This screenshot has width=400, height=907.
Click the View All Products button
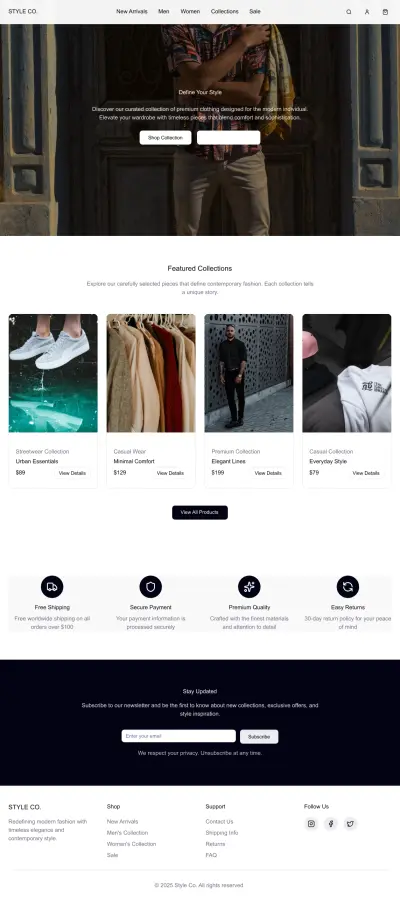(200, 513)
